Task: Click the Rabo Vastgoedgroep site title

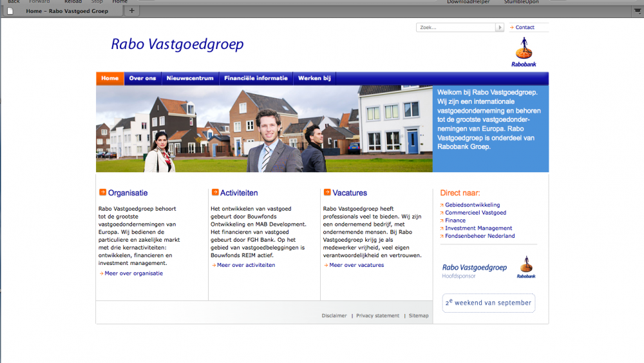Action: click(x=177, y=44)
